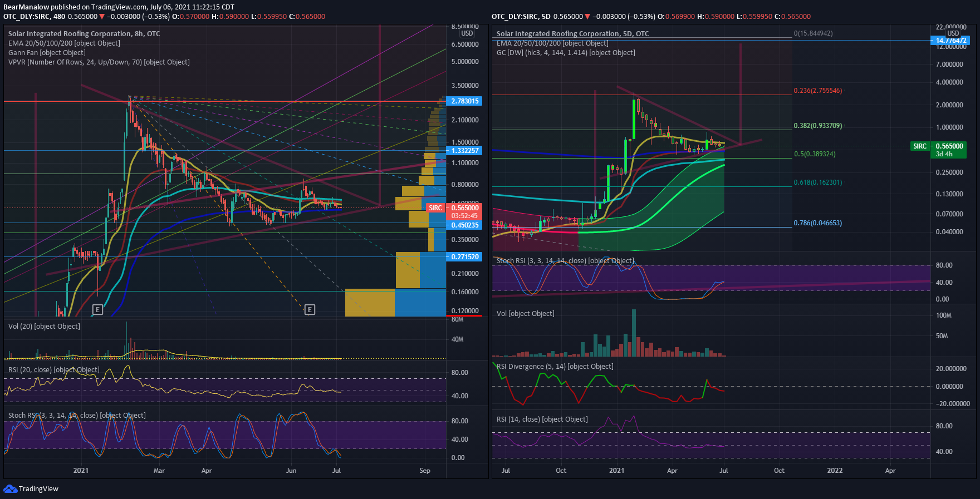Image resolution: width=980 pixels, height=499 pixels.
Task: Open the earnings E marker near Jun
Action: [310, 309]
